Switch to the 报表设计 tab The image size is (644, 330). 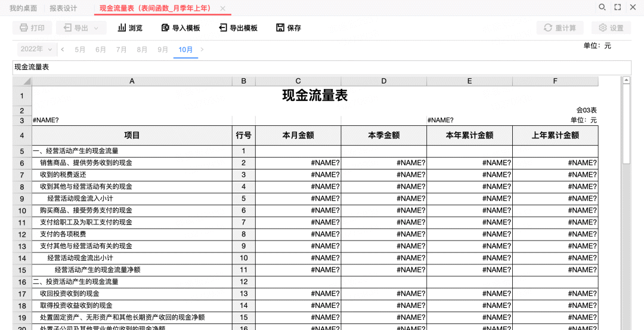(63, 8)
